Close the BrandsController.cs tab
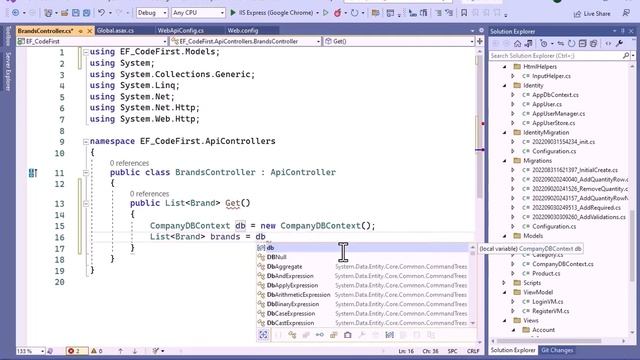 point(90,31)
